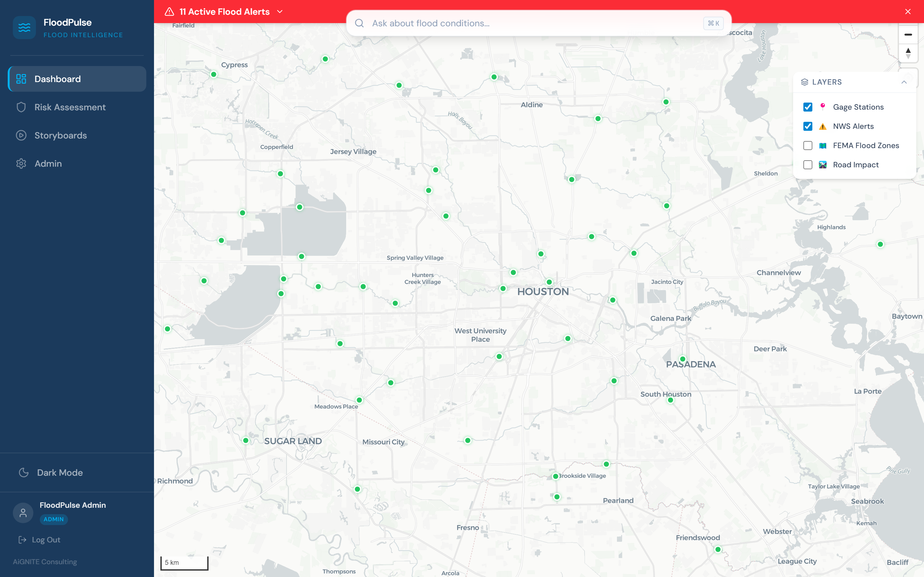Open Admin settings gear icon
This screenshot has height=577, width=924.
(x=21, y=163)
